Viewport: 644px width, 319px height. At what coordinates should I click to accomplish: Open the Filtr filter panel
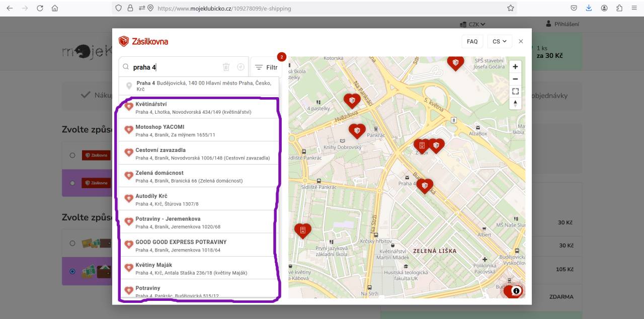pos(266,67)
